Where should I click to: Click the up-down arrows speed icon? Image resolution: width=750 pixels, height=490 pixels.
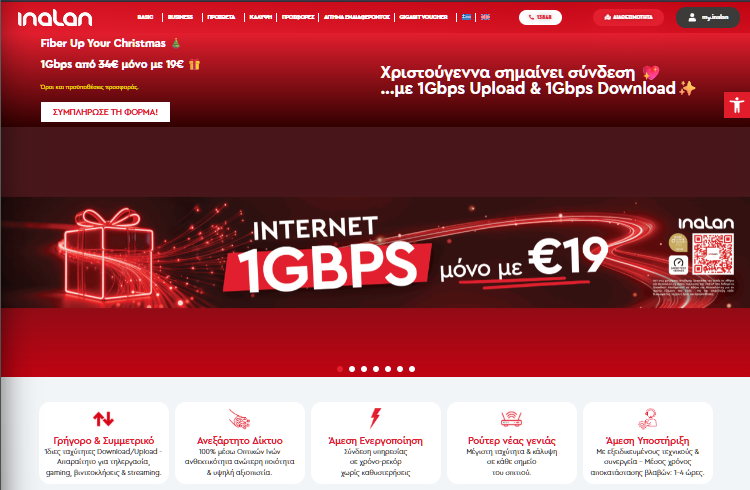tap(103, 419)
